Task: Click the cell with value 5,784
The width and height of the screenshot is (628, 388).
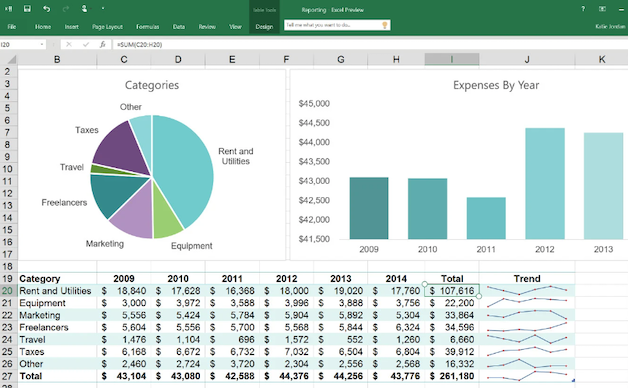Action: click(232, 315)
